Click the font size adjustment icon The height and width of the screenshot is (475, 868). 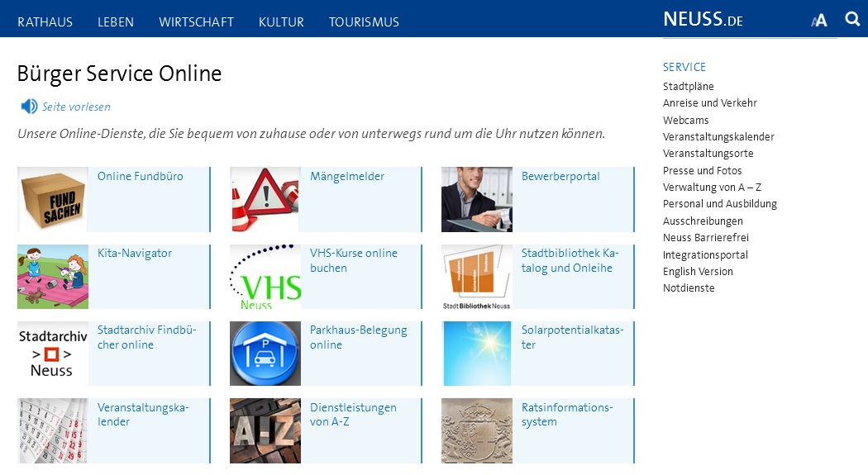pos(818,20)
